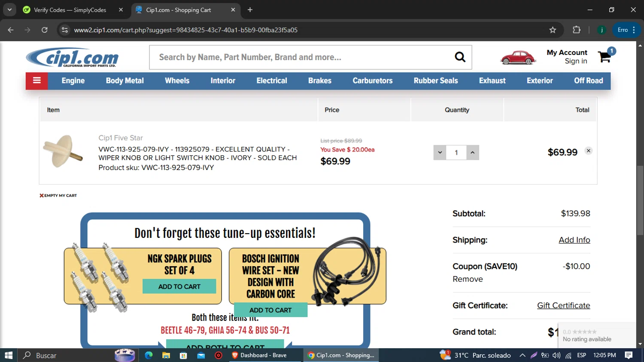Open the Wheels category
The width and height of the screenshot is (644, 362).
pos(177,81)
